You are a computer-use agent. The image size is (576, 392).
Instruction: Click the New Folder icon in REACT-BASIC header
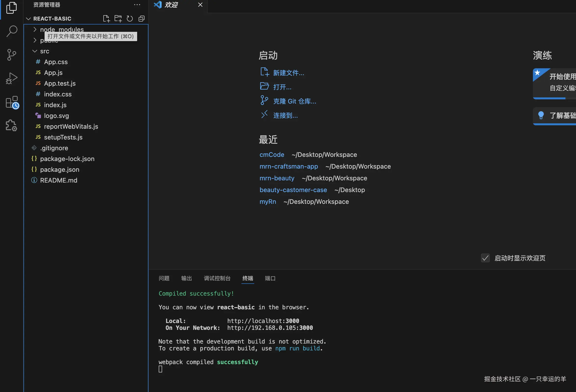[118, 19]
